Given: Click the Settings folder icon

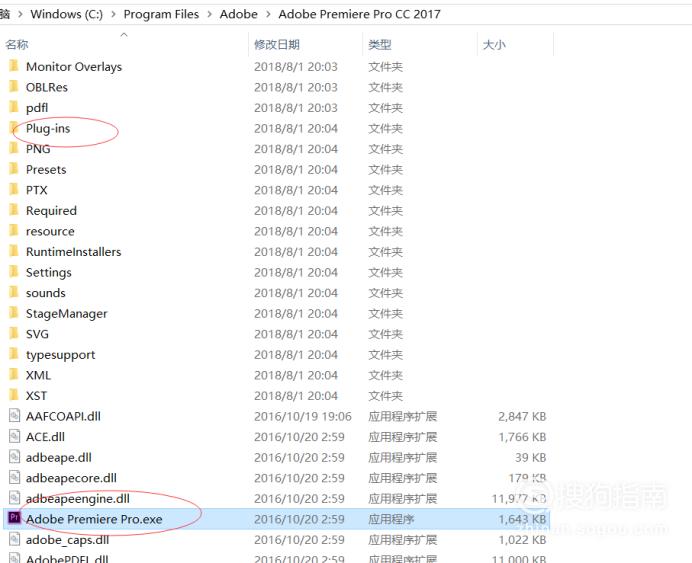Looking at the screenshot, I should pos(14,272).
